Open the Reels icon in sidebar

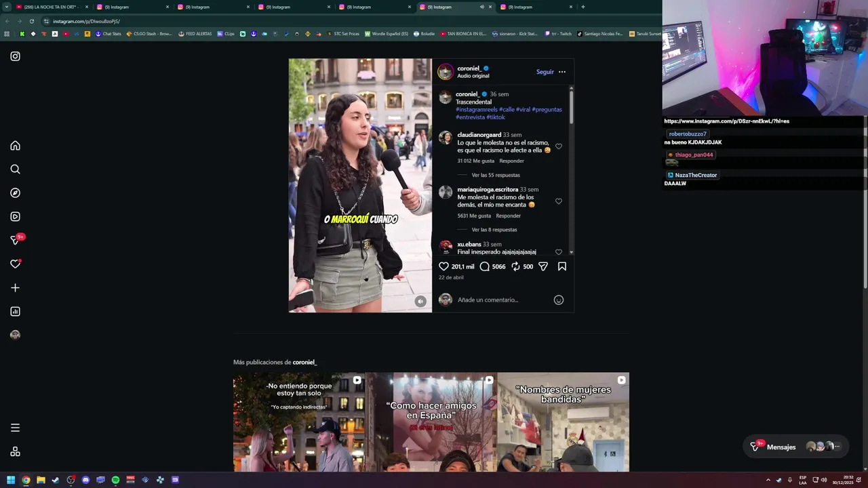coord(15,217)
